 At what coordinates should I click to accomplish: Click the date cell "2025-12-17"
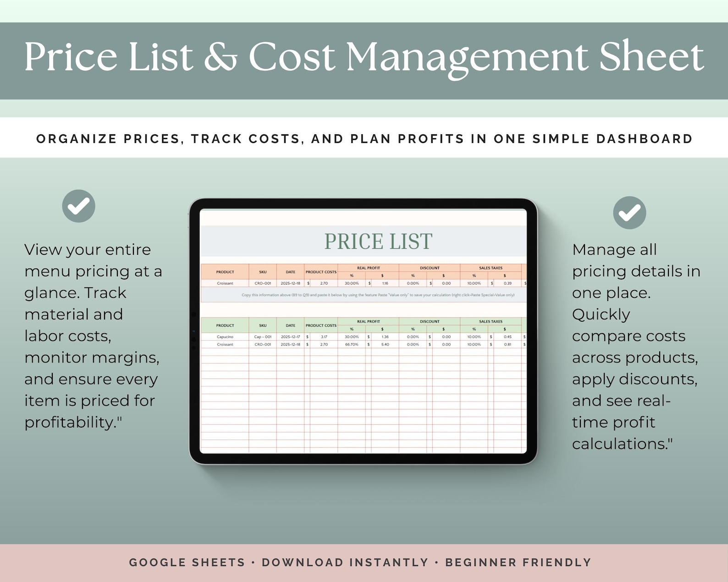pyautogui.click(x=291, y=337)
